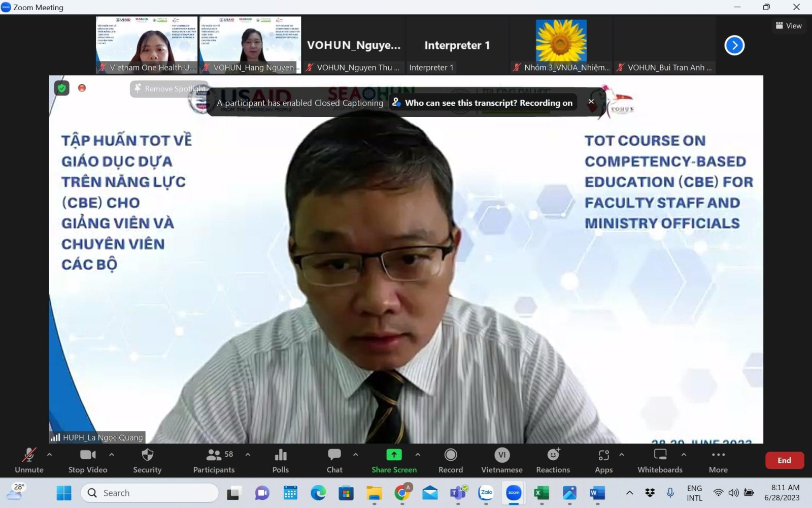This screenshot has width=812, height=508.
Task: Open the Windows Start menu
Action: point(64,493)
